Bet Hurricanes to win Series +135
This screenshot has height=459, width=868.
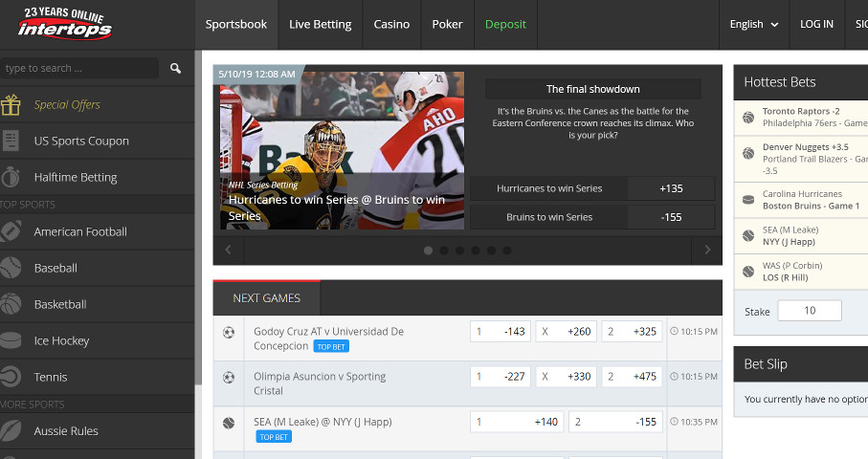pos(592,188)
